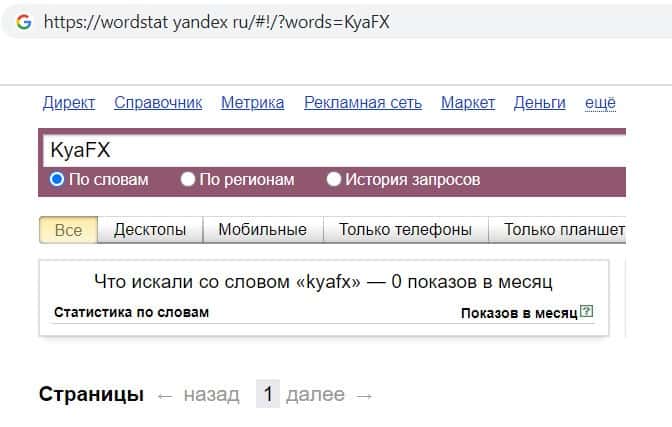This screenshot has height=427, width=672.
Task: Open the Маркет link
Action: point(468,103)
